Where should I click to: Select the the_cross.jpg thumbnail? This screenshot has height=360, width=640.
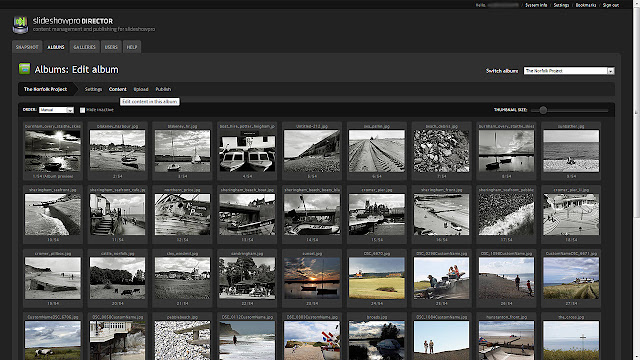[571, 340]
